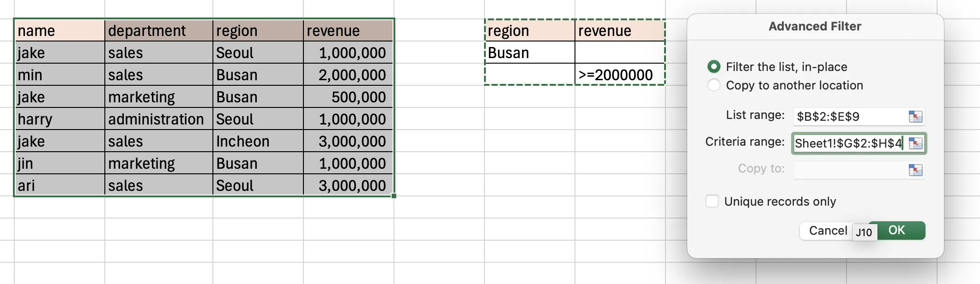Focus the Criteria range text field
980x284 pixels.
coord(848,143)
